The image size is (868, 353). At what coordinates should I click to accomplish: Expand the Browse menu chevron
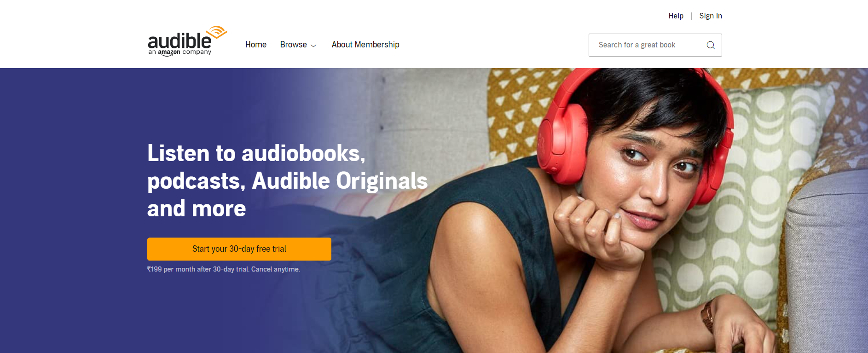coord(313,46)
